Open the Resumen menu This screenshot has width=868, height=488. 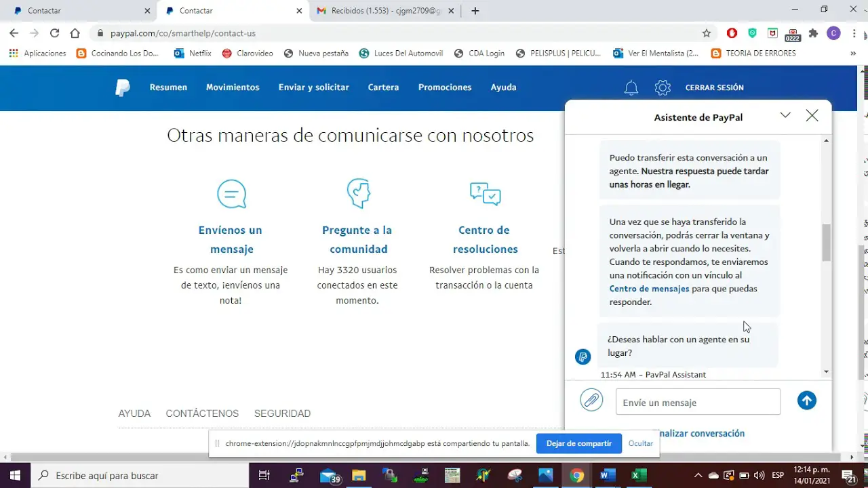point(168,87)
